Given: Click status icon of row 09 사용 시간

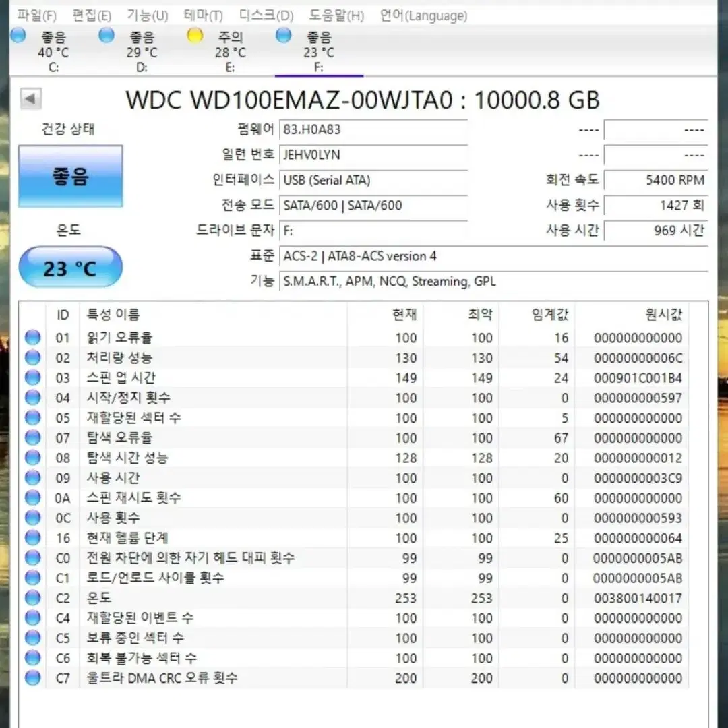Looking at the screenshot, I should tap(32, 477).
